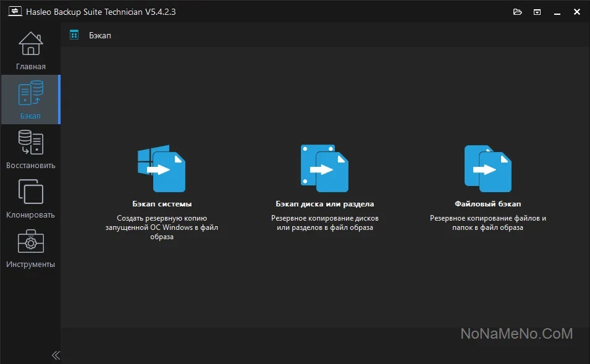Click the Hasleo app logo icon
Screen dimensions: 590x364
[15, 11]
